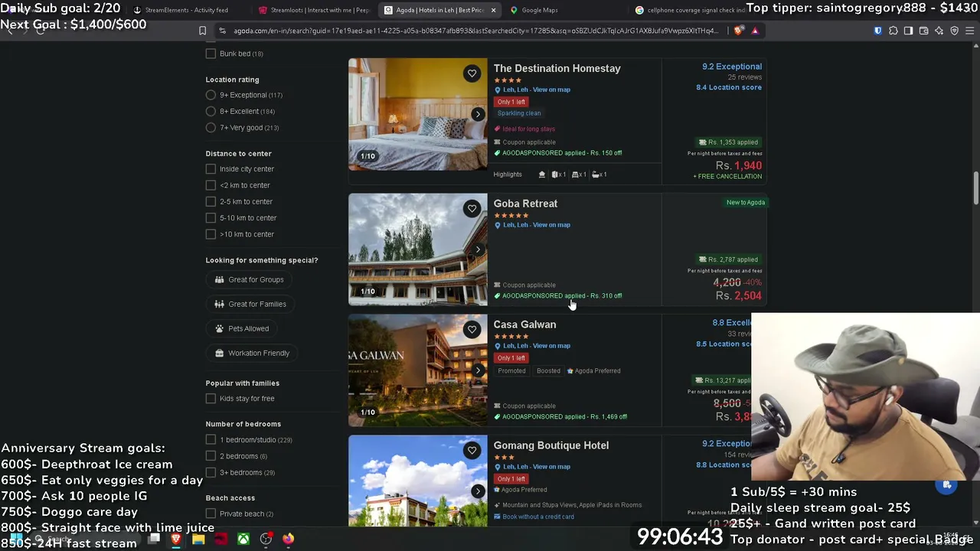
Task: Enable >10 km to center filter
Action: [x=211, y=234]
